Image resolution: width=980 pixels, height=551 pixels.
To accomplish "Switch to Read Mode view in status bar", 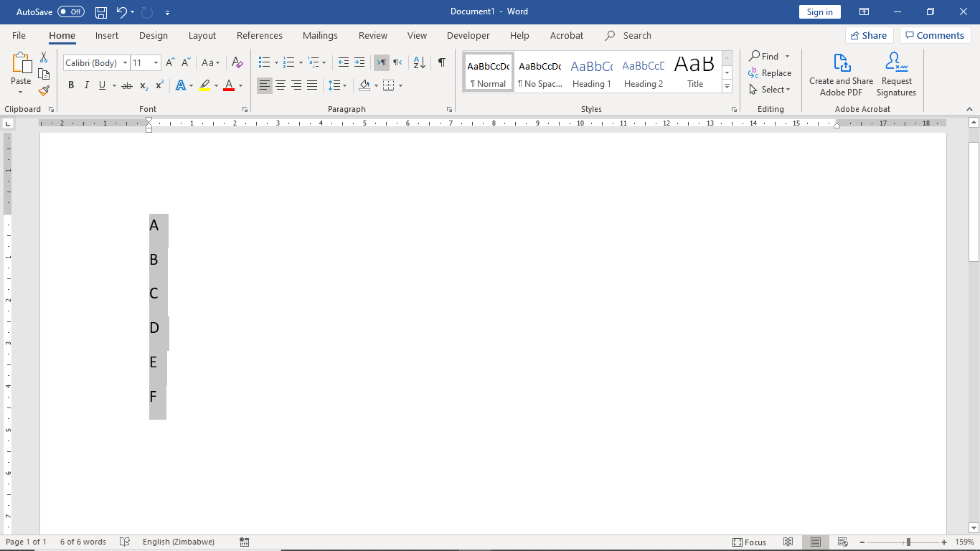I will click(x=788, y=542).
